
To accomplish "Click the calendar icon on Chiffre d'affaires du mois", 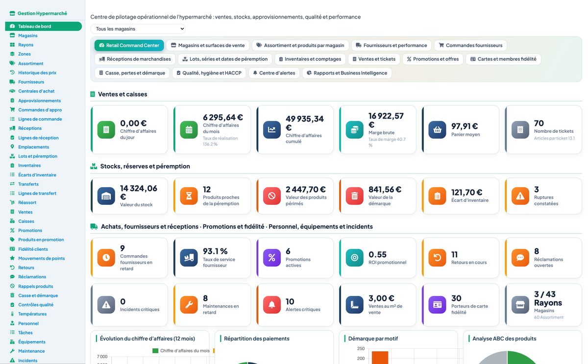I will 189,130.
